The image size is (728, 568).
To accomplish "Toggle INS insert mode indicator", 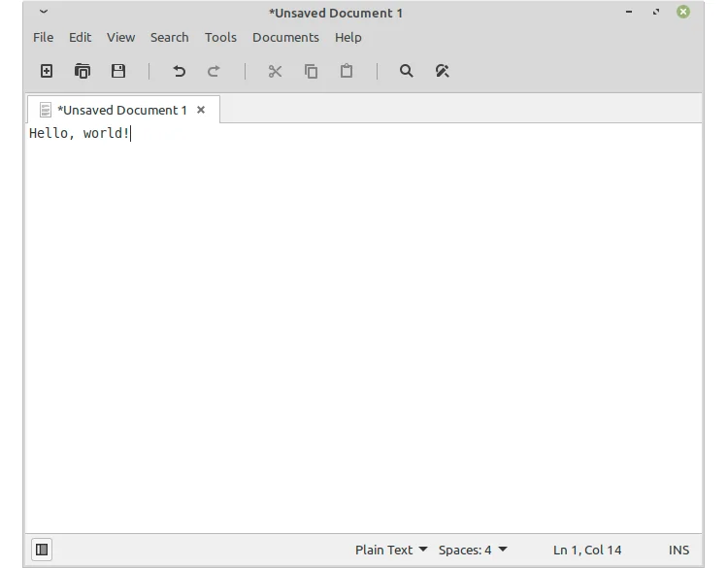I will [678, 550].
